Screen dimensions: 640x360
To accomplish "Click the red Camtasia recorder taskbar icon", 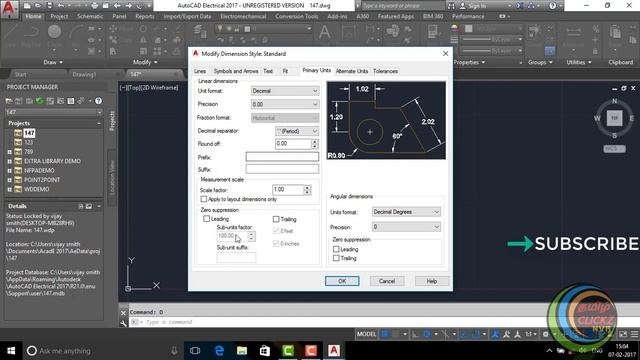I will click(311, 351).
